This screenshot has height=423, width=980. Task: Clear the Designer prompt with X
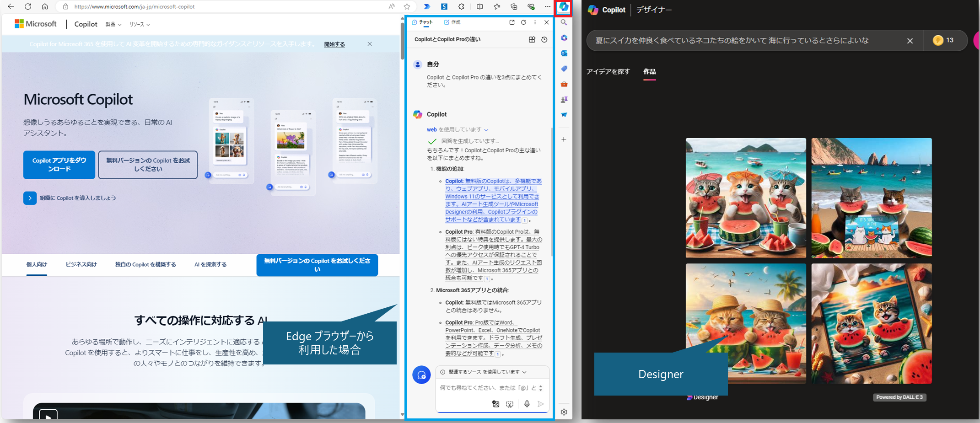click(910, 41)
